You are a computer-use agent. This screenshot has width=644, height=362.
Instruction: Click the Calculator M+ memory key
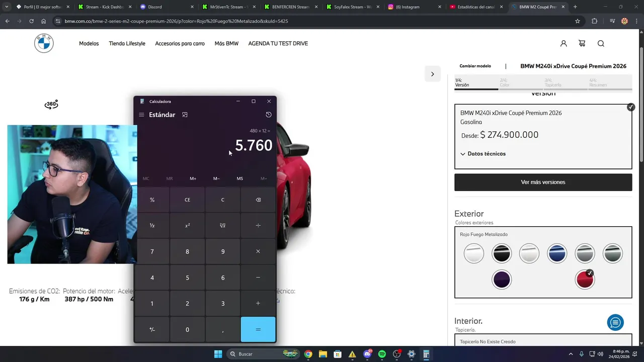[x=193, y=178]
